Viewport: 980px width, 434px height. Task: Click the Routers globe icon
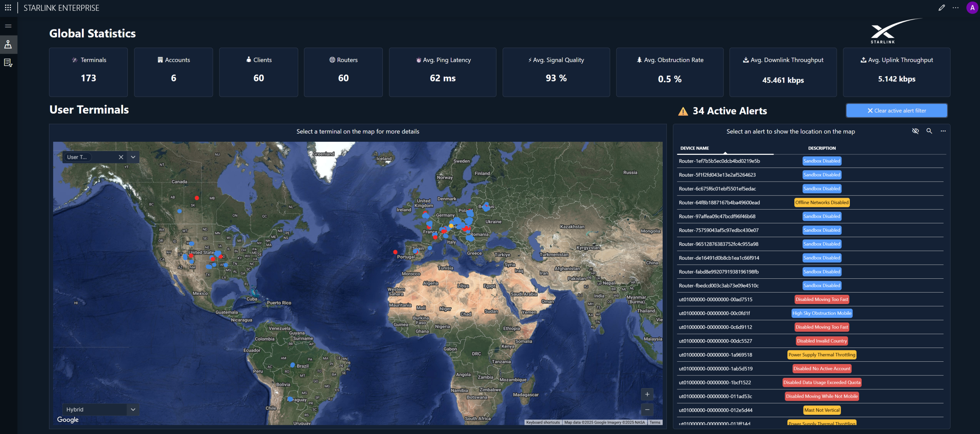[332, 60]
